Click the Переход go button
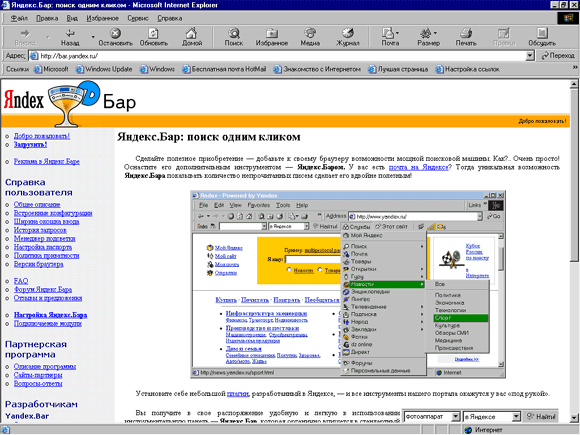 coord(558,56)
